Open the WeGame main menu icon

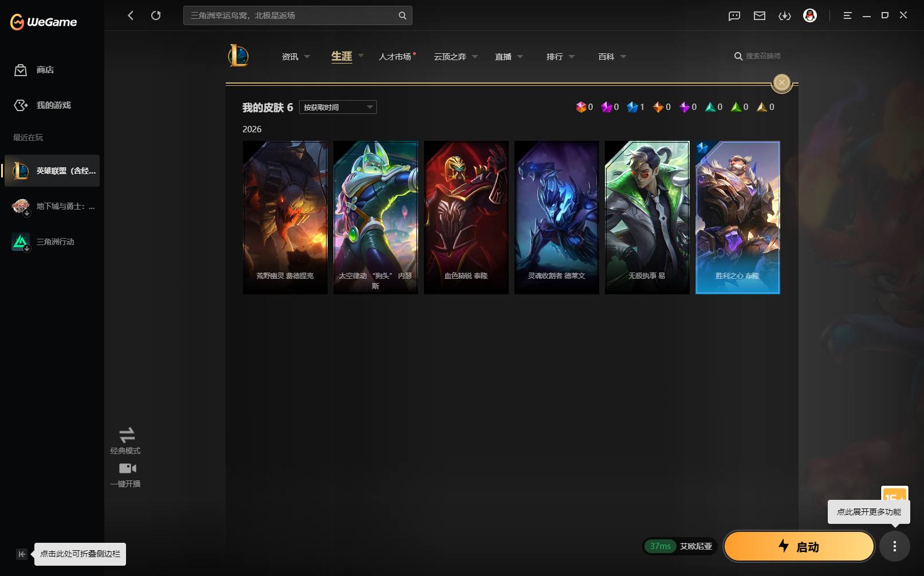coord(847,15)
